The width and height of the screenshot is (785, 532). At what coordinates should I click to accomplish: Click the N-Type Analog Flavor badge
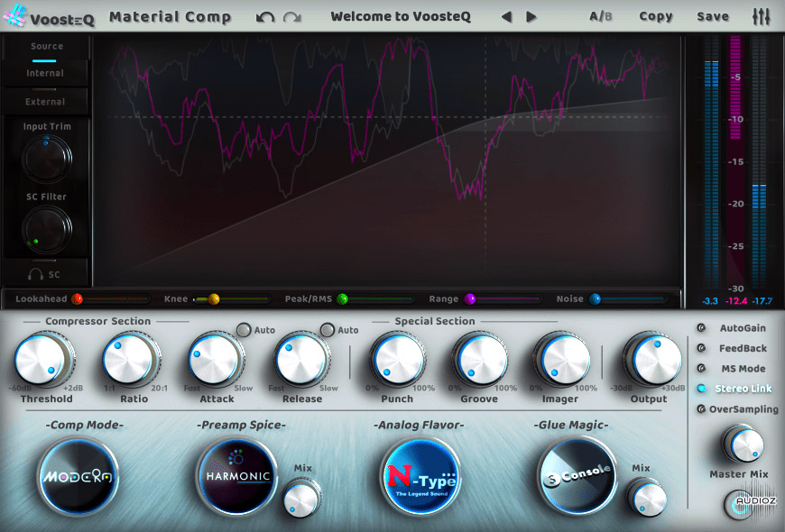coord(420,475)
